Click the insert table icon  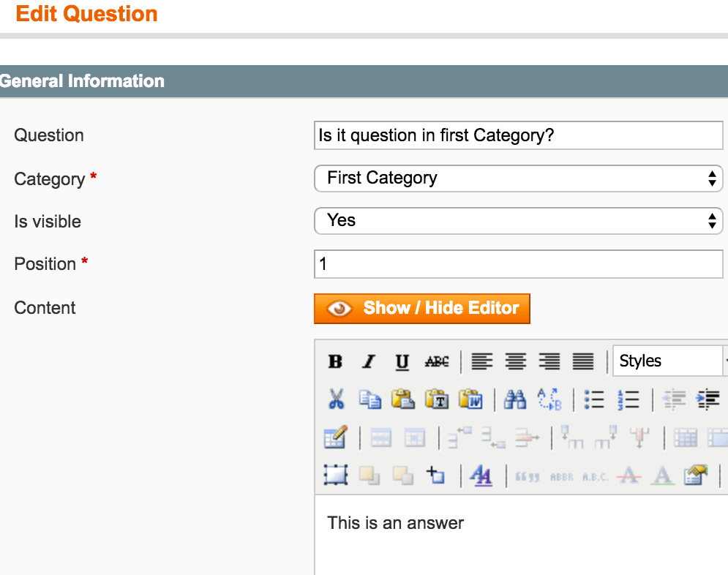pos(335,437)
